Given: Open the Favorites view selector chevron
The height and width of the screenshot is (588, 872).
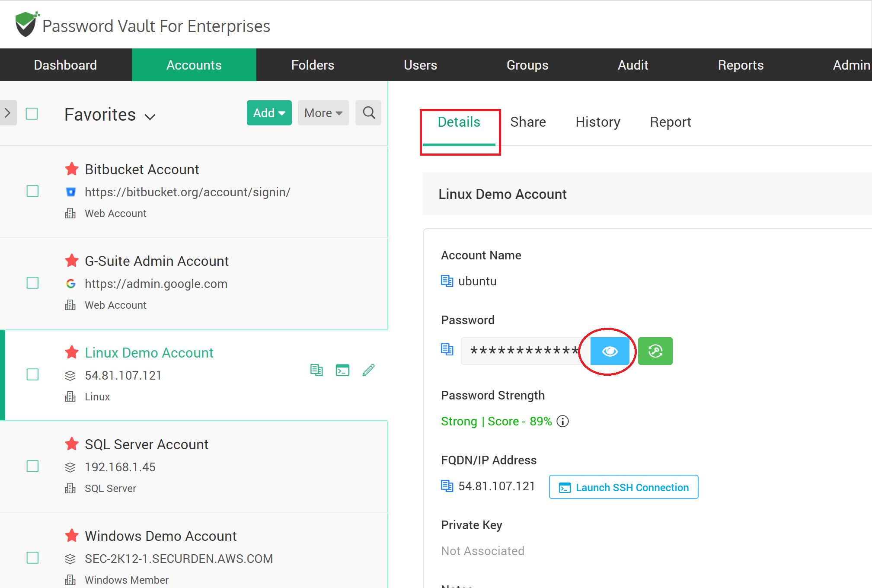Looking at the screenshot, I should pos(150,116).
